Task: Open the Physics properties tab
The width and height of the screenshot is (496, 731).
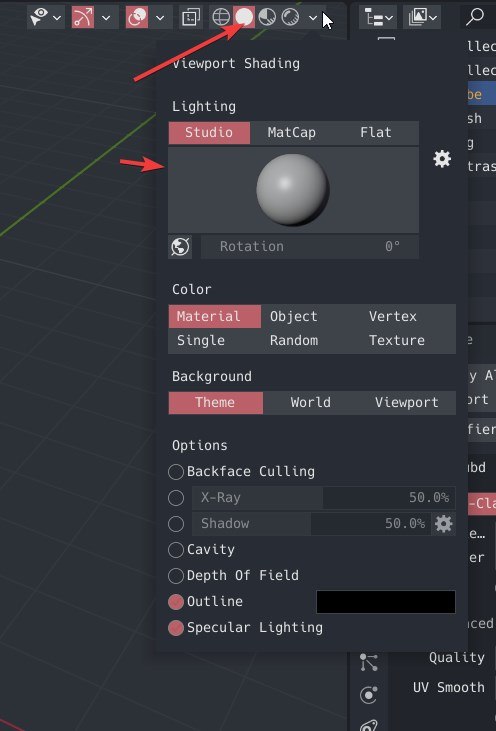Action: 369,695
